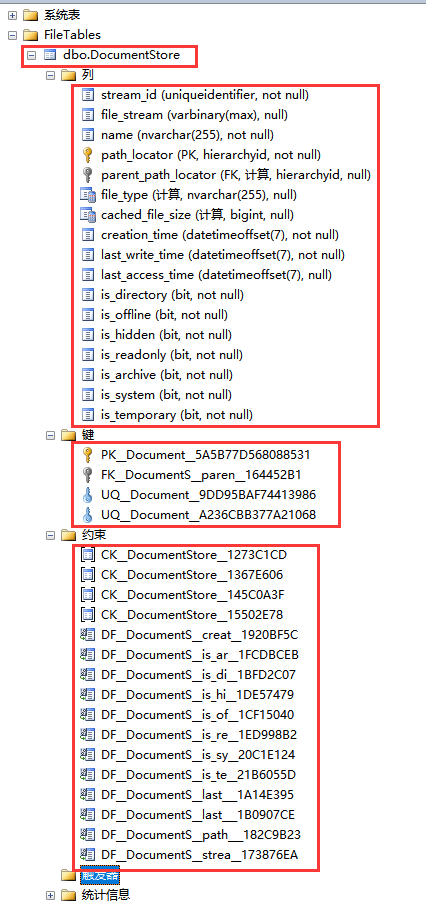Click the computed column icon of file_type

[x=88, y=195]
